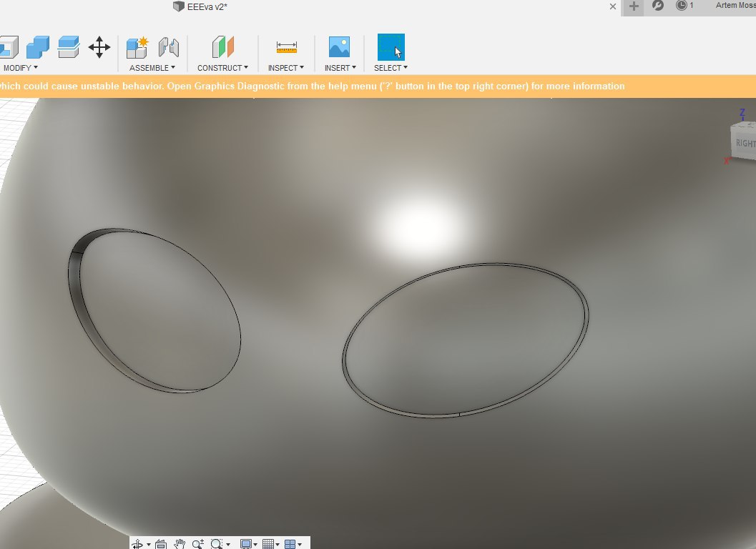Close the EEEva v2* document tab
This screenshot has width=756, height=549.
[612, 6]
